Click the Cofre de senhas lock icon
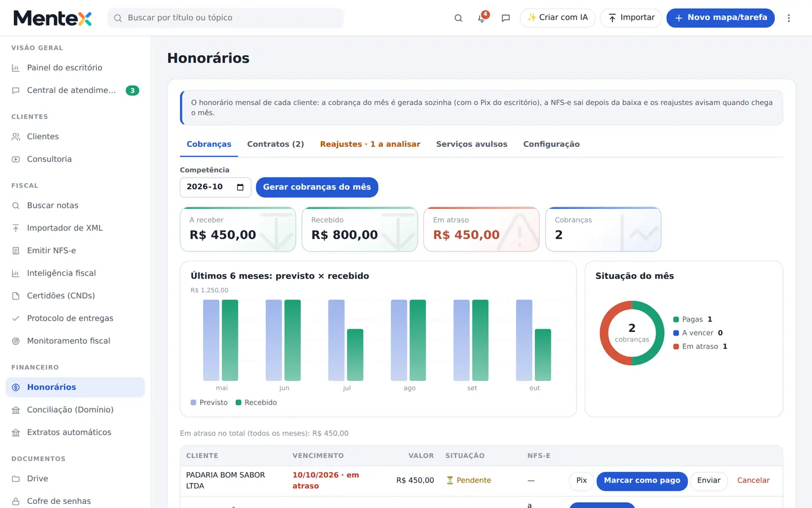812x508 pixels. click(x=16, y=501)
